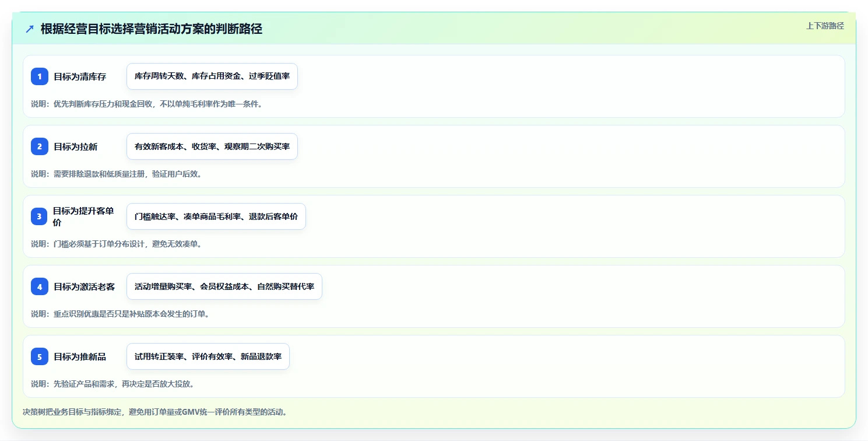Viewport: 868px width, 441px height.
Task: Click the title 根据经营目标选择营销活动方案的判断路径
Action: [152, 29]
